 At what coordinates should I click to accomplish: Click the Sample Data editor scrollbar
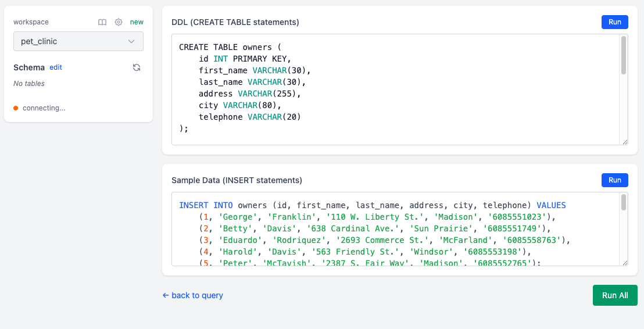(x=624, y=203)
